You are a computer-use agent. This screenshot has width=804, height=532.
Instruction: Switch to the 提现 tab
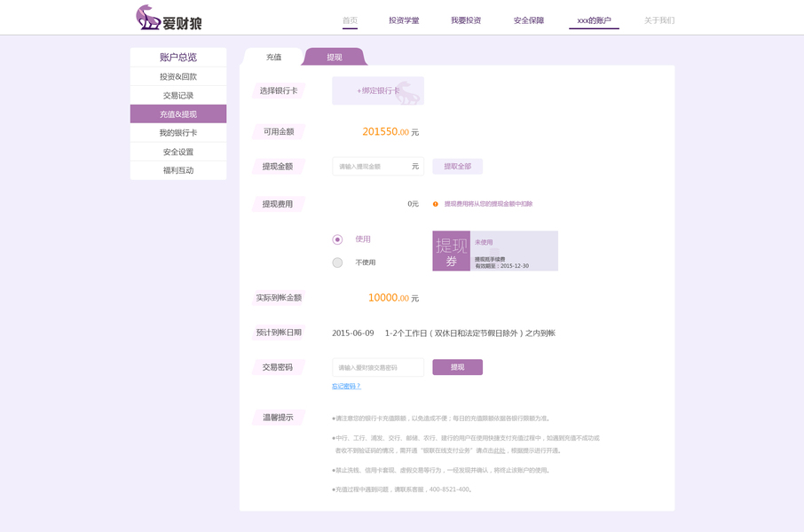pos(335,56)
